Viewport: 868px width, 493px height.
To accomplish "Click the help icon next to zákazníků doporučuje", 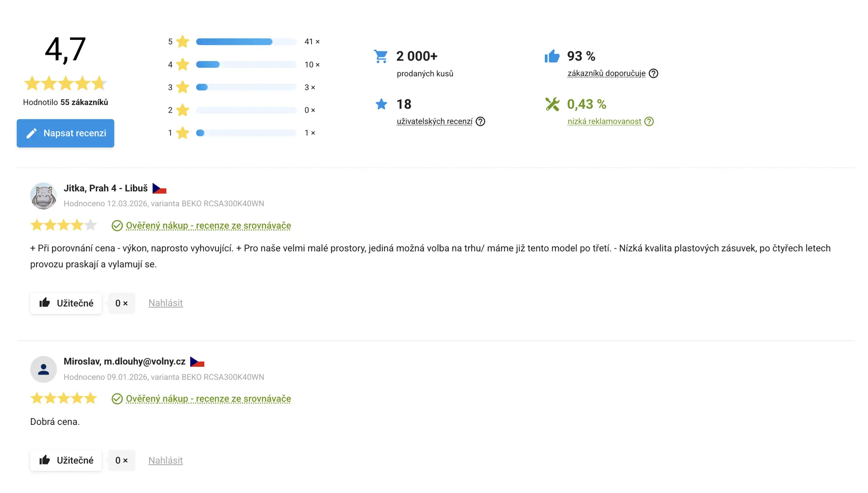I will 653,73.
